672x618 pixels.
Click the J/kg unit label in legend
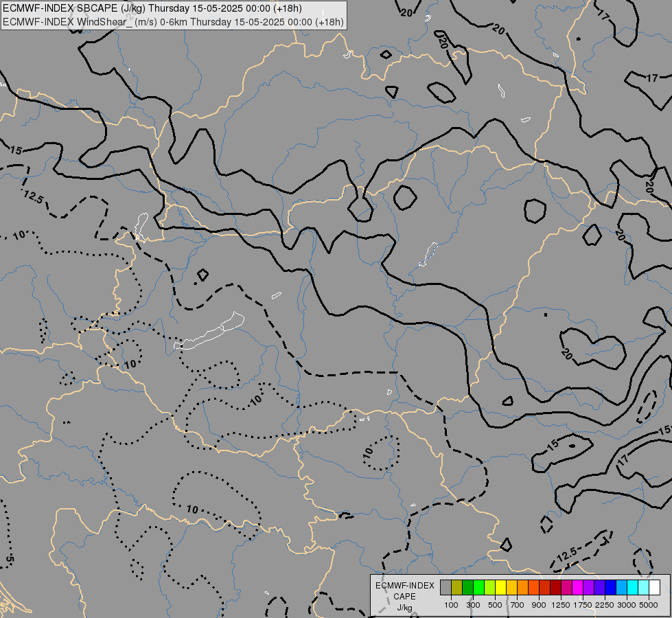404,608
